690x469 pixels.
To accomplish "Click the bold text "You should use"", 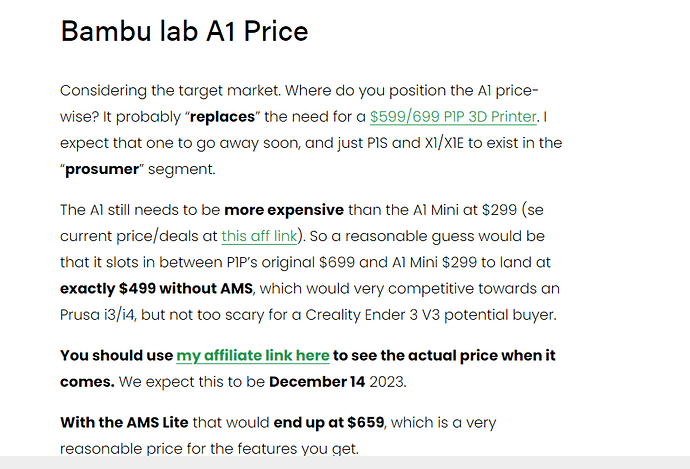I will click(x=117, y=355).
